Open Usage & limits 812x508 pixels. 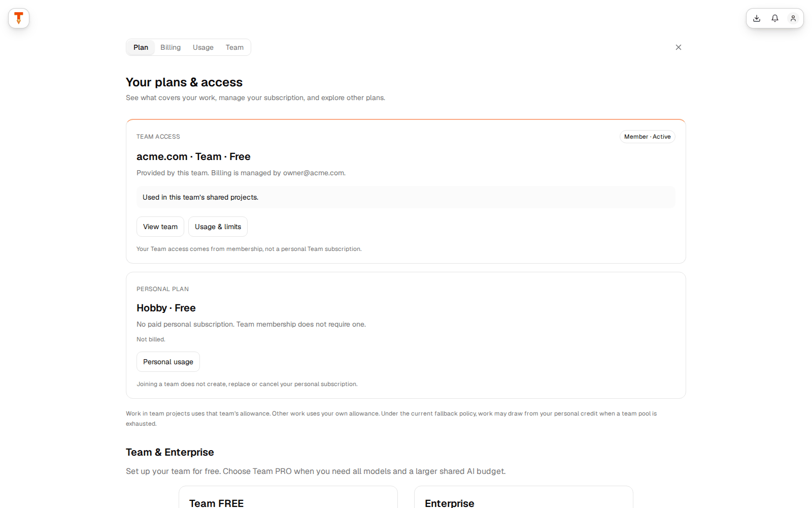tap(218, 227)
